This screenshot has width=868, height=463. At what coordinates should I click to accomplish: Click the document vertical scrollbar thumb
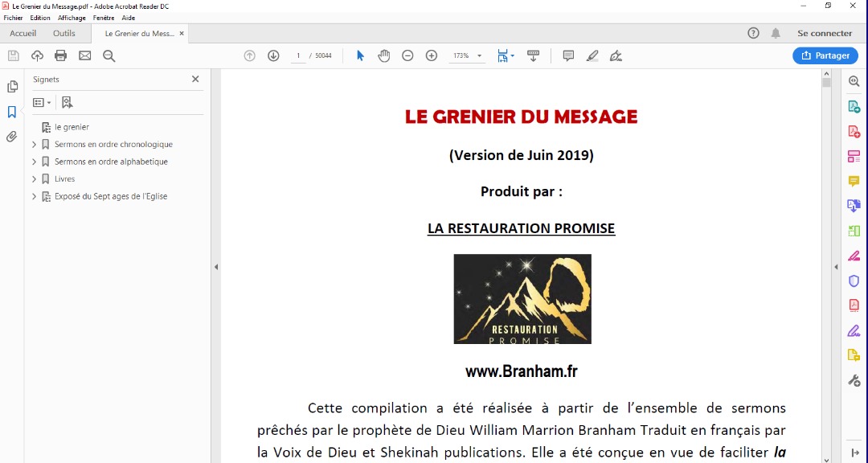tap(826, 83)
